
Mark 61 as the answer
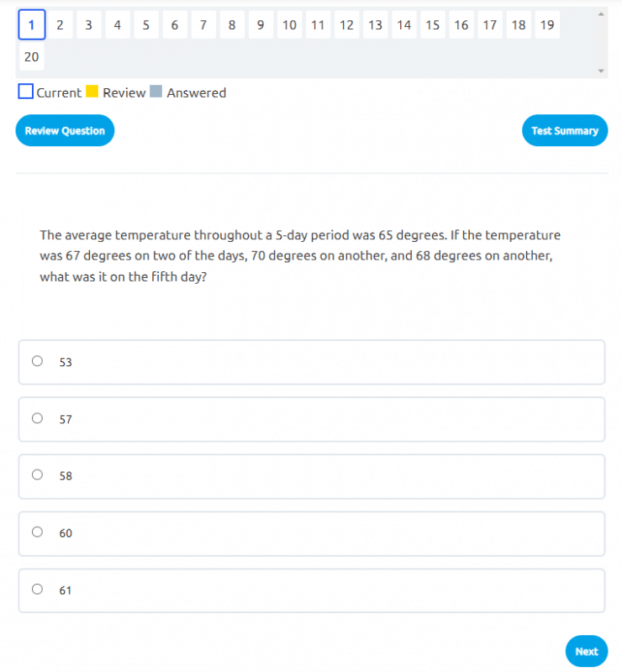37,590
